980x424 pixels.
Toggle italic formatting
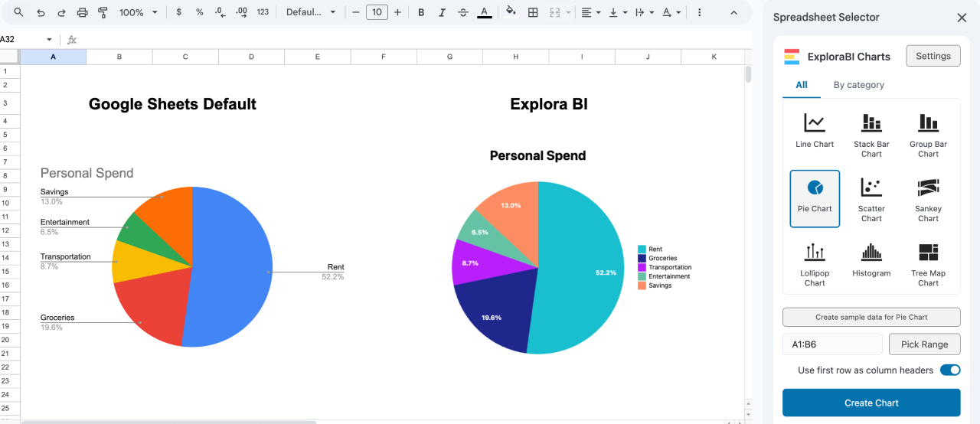[442, 12]
